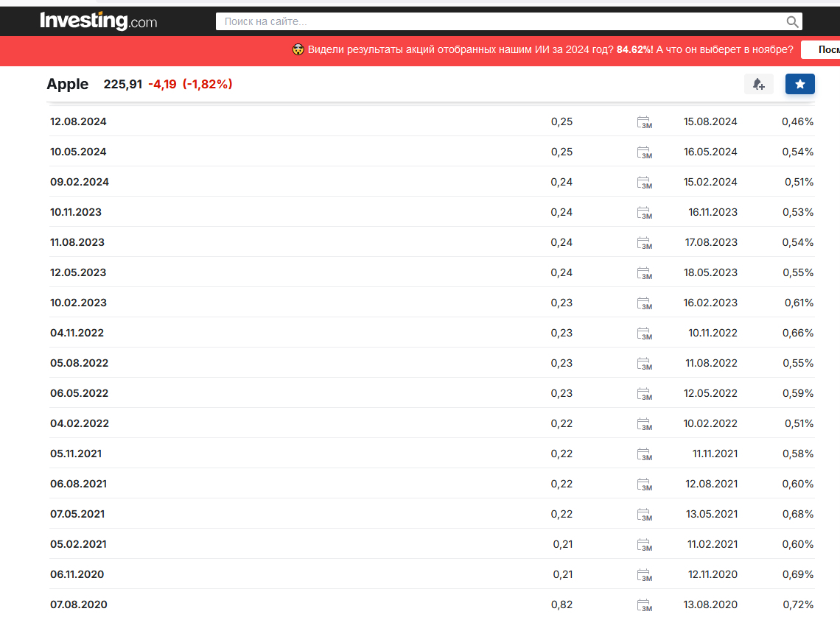
Task: Select ex-dividend date 10.05.2024
Action: tap(78, 152)
